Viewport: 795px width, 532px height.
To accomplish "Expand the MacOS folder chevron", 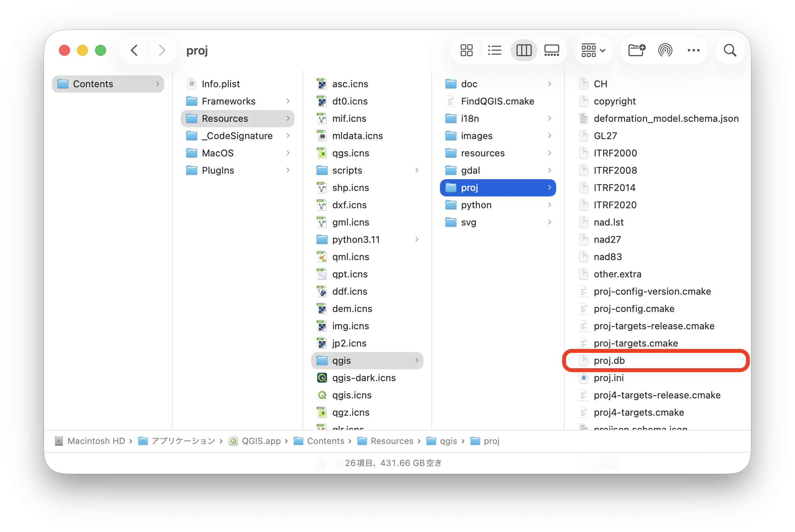I will [288, 153].
